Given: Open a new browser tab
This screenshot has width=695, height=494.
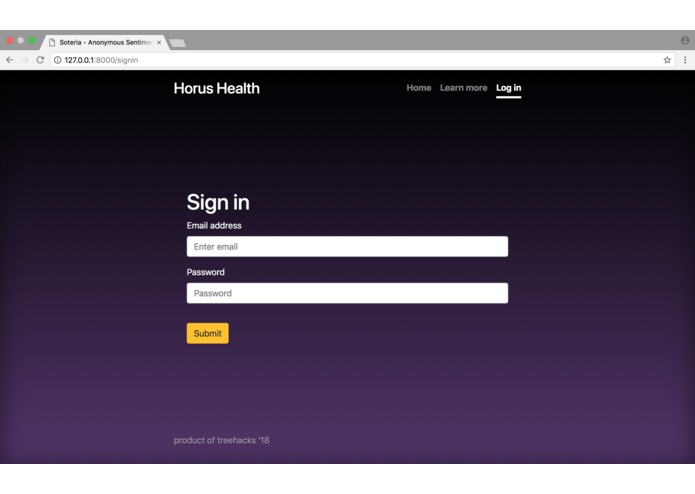Looking at the screenshot, I should [x=178, y=43].
